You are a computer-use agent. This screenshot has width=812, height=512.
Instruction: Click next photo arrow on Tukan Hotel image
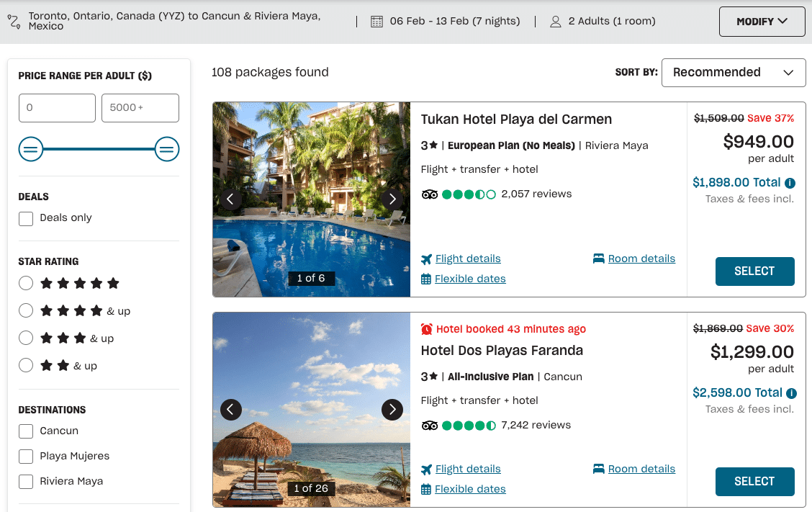(x=392, y=199)
